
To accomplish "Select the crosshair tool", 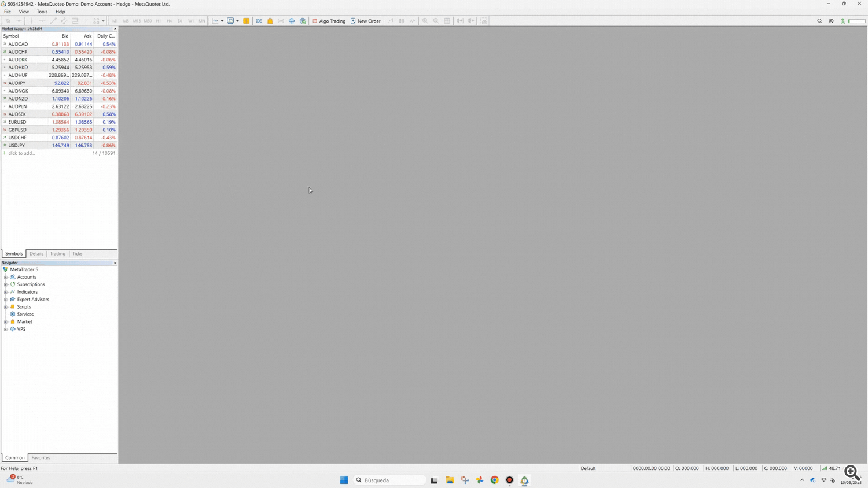I will coord(19,21).
